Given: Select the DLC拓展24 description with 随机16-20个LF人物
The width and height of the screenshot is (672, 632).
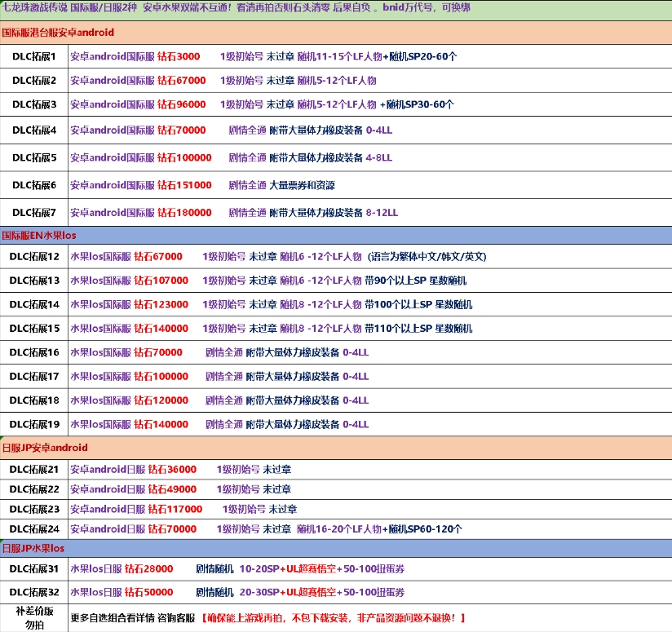Looking at the screenshot, I should 266,529.
